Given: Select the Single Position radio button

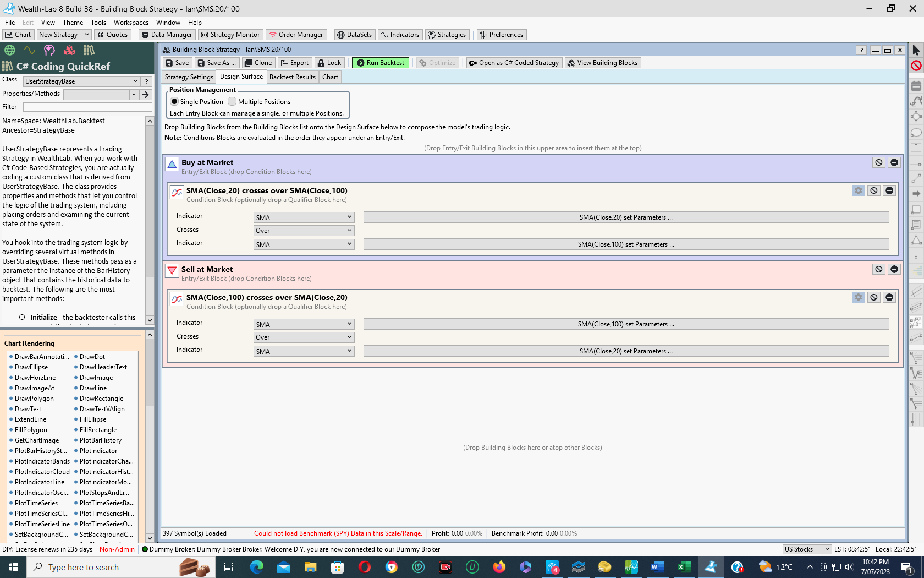Looking at the screenshot, I should [174, 102].
